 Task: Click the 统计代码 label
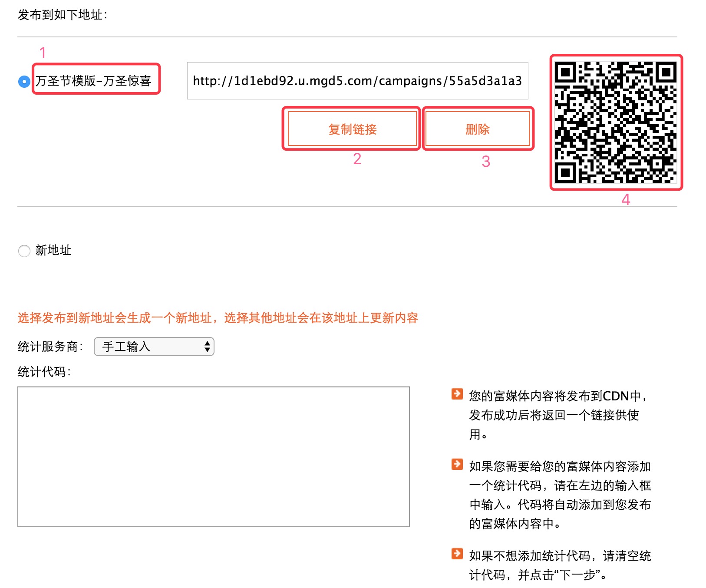pos(44,372)
